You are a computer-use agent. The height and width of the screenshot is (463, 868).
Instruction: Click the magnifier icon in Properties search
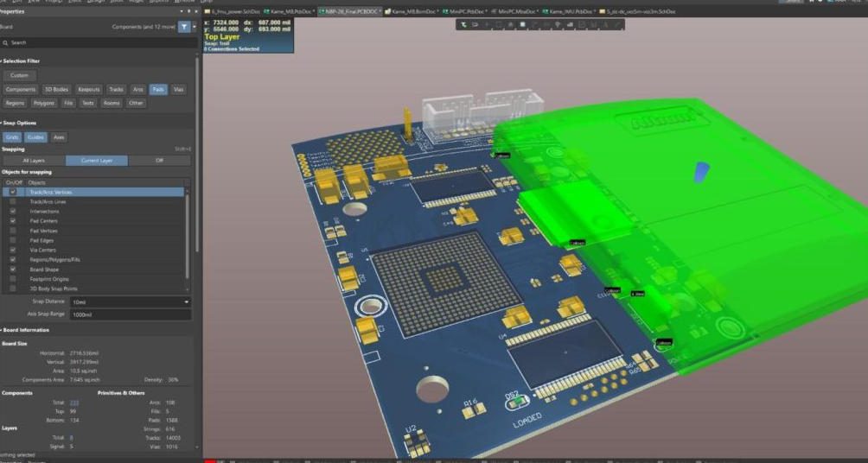click(x=6, y=42)
